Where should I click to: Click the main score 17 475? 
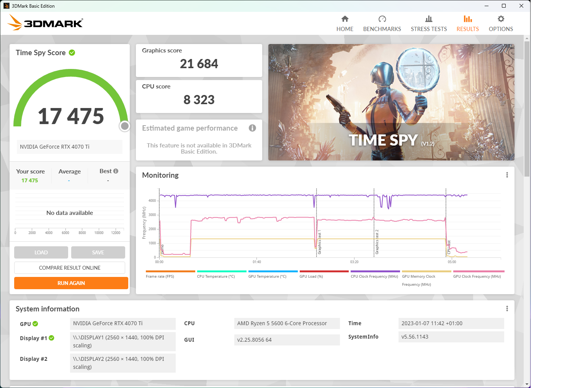71,116
